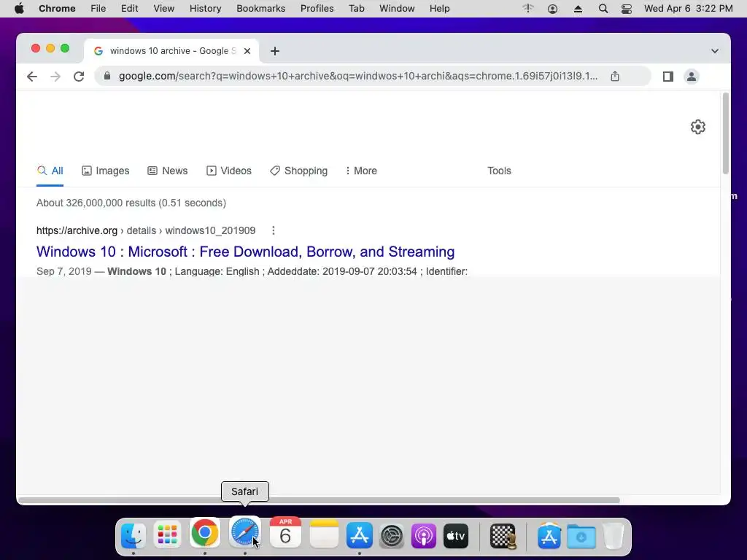747x560 pixels.
Task: Click the results count text
Action: pyautogui.click(x=131, y=203)
